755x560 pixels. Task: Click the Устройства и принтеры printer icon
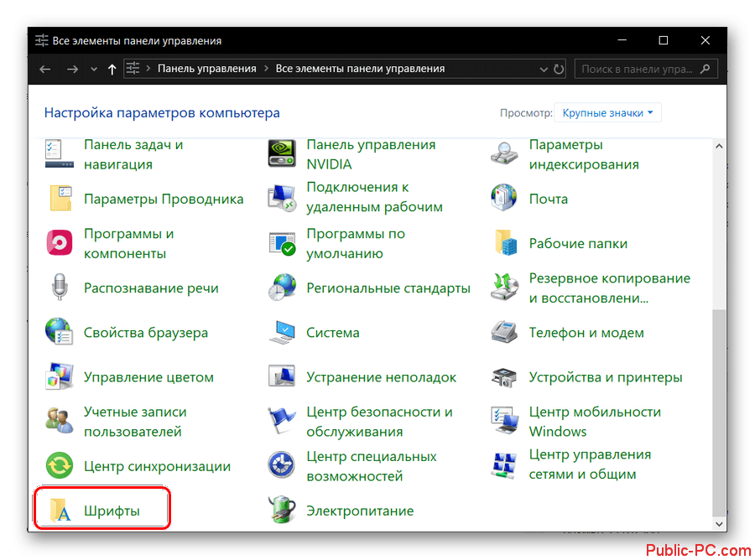pyautogui.click(x=504, y=377)
